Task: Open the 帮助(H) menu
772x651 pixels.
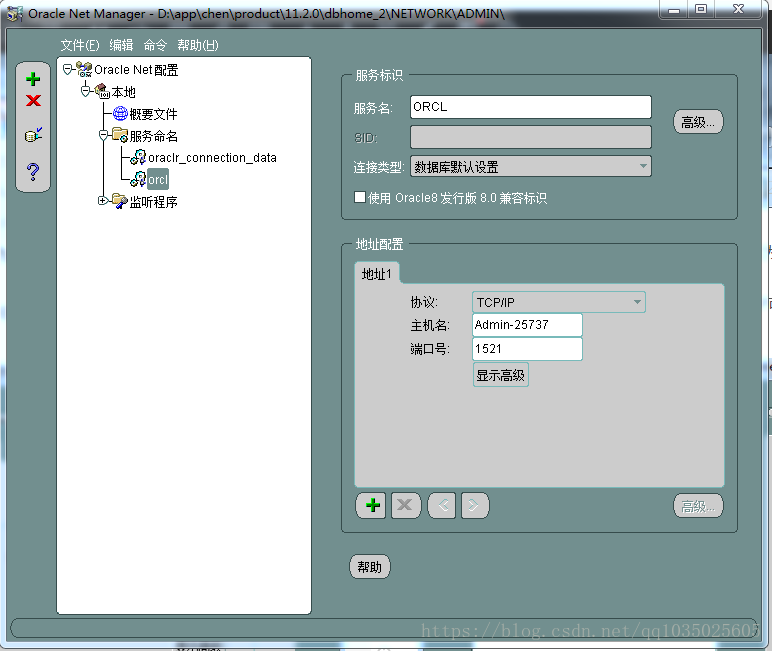Action: pyautogui.click(x=197, y=45)
